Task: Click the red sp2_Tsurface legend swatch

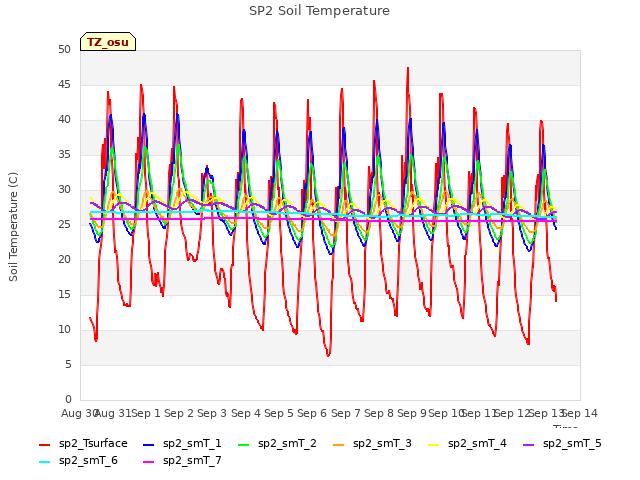Action: coord(44,444)
